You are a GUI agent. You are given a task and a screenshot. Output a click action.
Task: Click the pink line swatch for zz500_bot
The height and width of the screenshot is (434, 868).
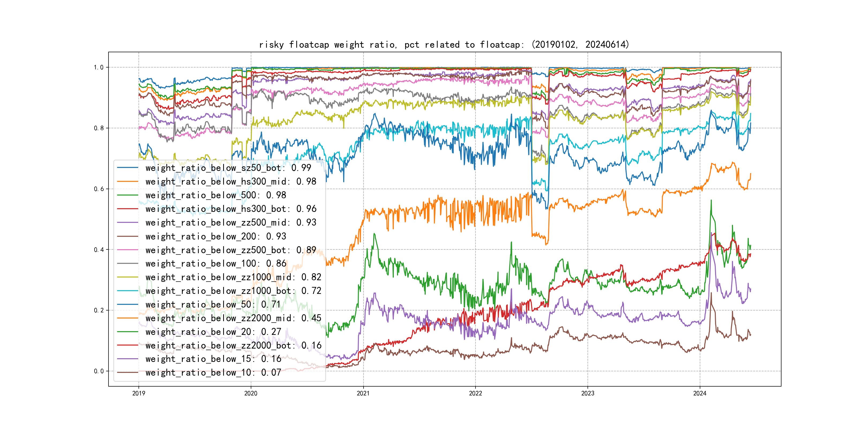127,250
